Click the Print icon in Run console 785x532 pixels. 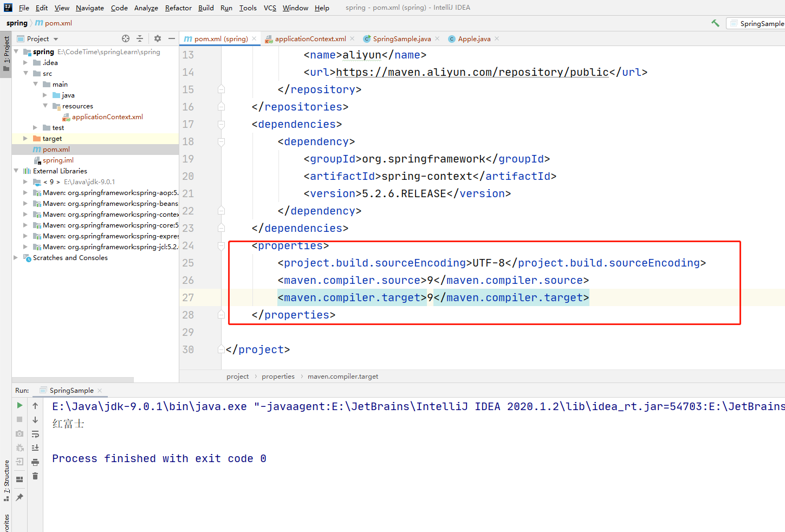[35, 462]
